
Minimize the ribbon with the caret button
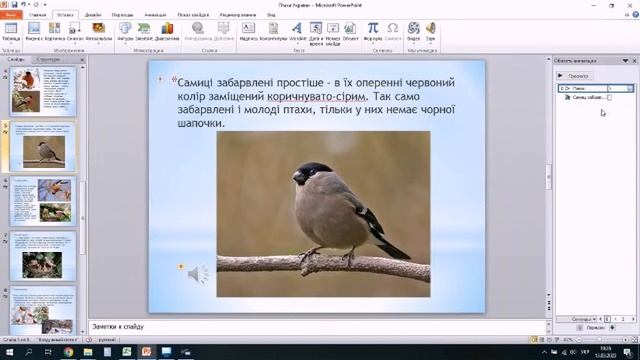(x=627, y=15)
